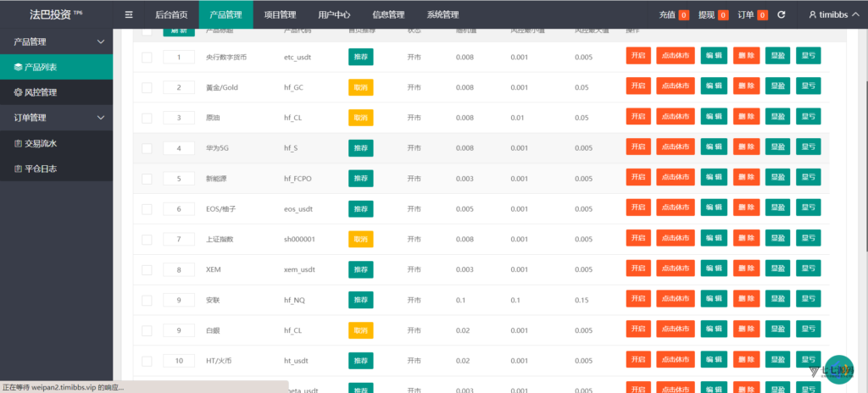
Task: Click the sort order field for 新能源
Action: pos(179,179)
